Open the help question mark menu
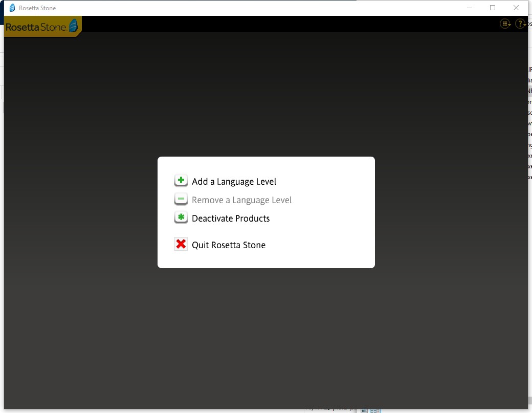532x413 pixels. click(520, 24)
